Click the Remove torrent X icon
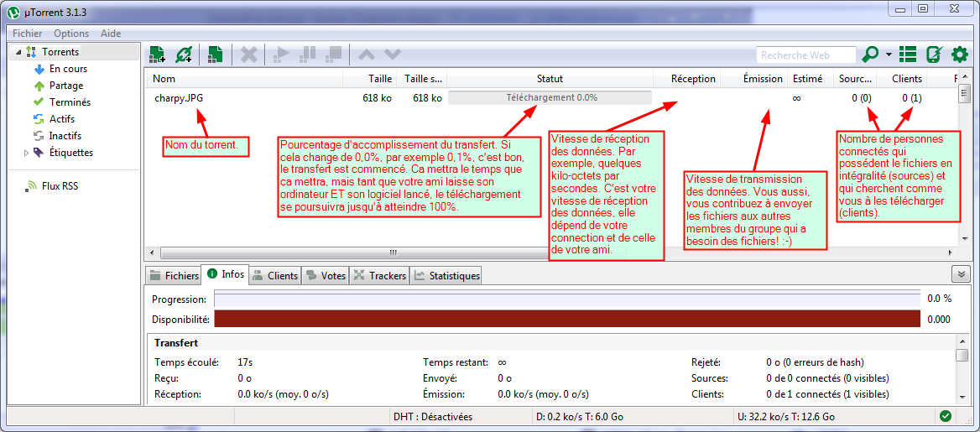Screen dimensions: 980x432 248,55
